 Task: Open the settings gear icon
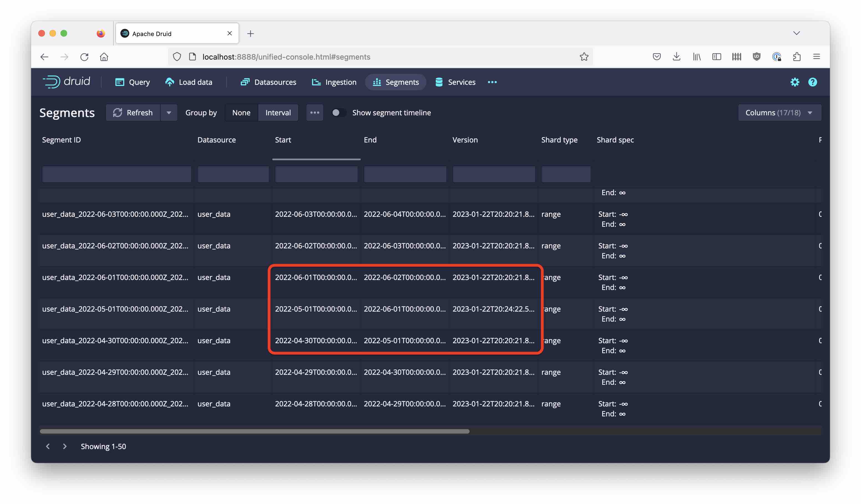coord(795,82)
